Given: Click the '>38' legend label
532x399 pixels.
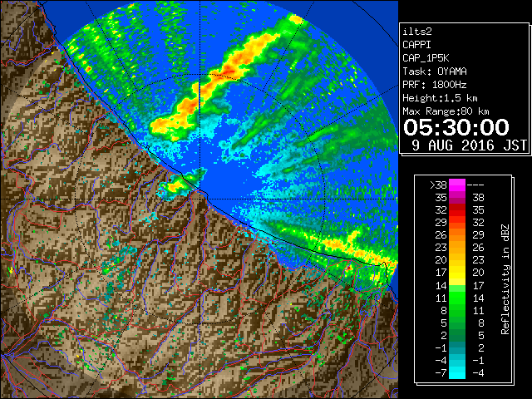Looking at the screenshot, I should [438, 185].
